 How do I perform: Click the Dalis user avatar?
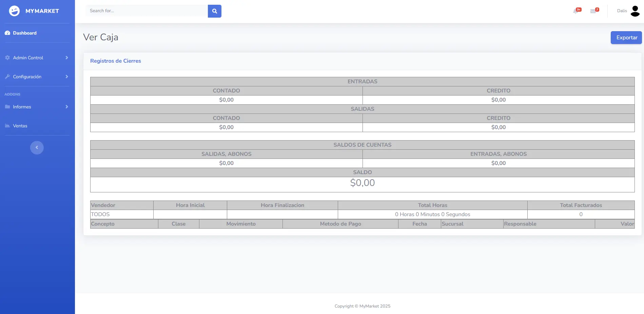pyautogui.click(x=635, y=11)
